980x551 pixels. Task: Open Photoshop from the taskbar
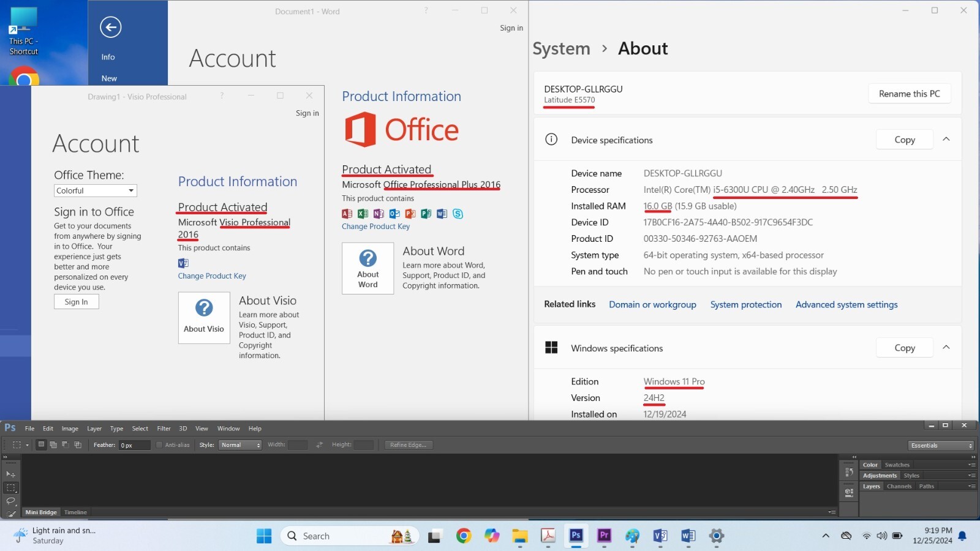pyautogui.click(x=576, y=536)
